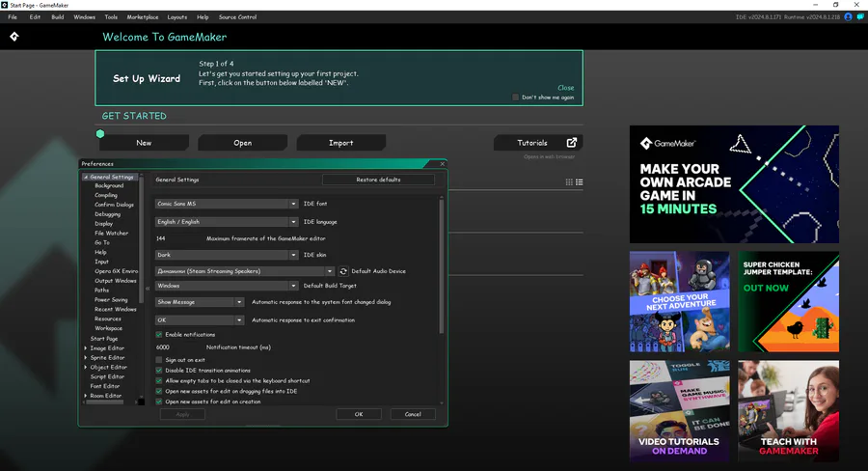This screenshot has width=868, height=471.
Task: Toggle Open new assets for edit on creation
Action: tap(159, 402)
